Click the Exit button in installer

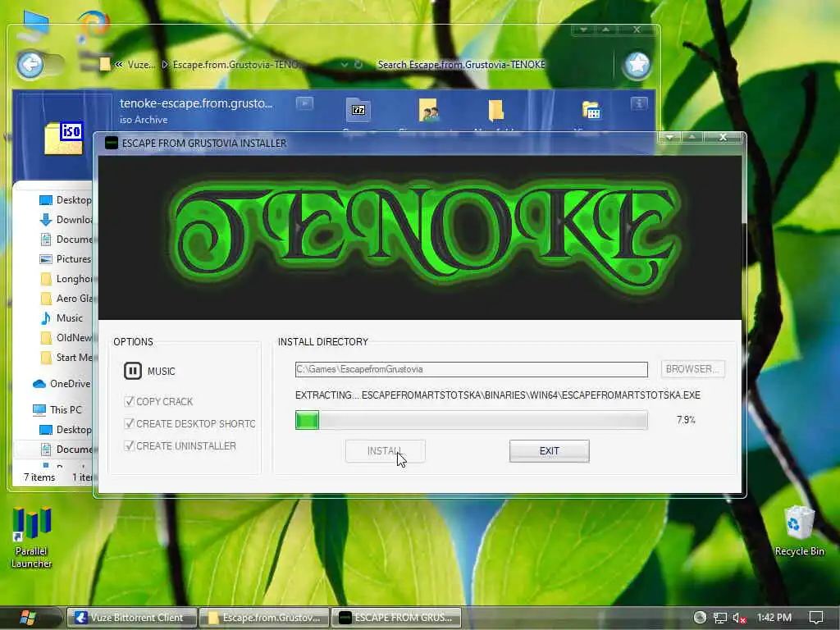point(549,451)
